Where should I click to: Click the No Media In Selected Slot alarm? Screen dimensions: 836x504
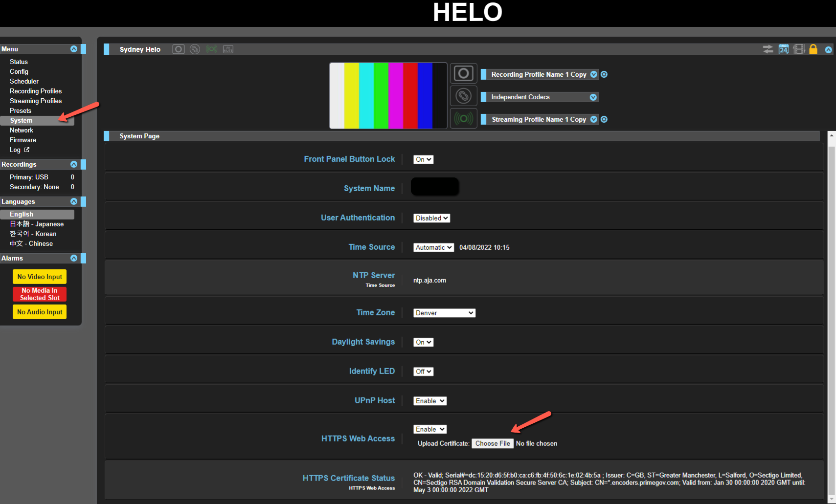[x=40, y=294]
